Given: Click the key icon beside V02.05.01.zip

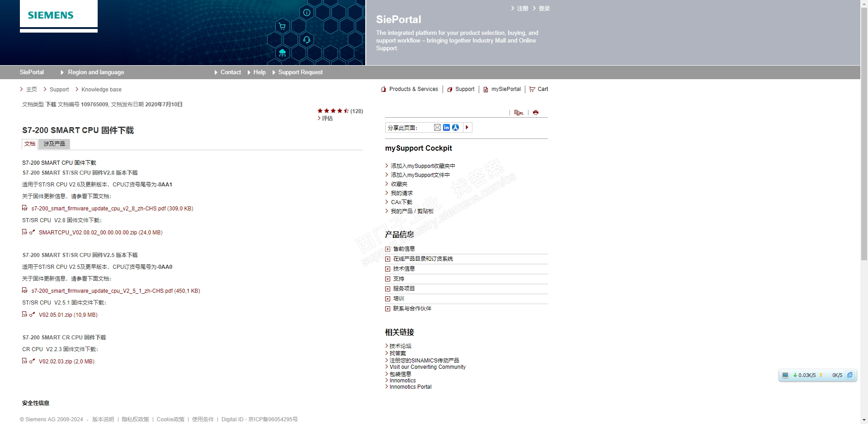Looking at the screenshot, I should click(32, 314).
